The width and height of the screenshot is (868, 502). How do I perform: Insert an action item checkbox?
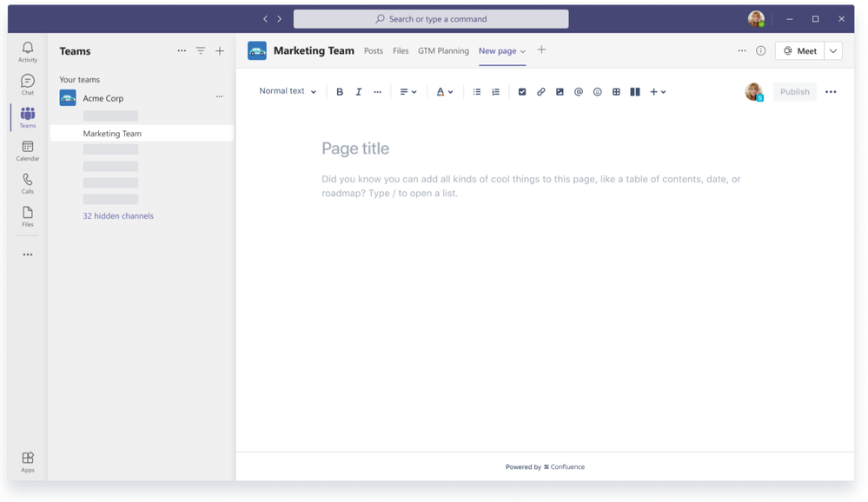(x=522, y=92)
